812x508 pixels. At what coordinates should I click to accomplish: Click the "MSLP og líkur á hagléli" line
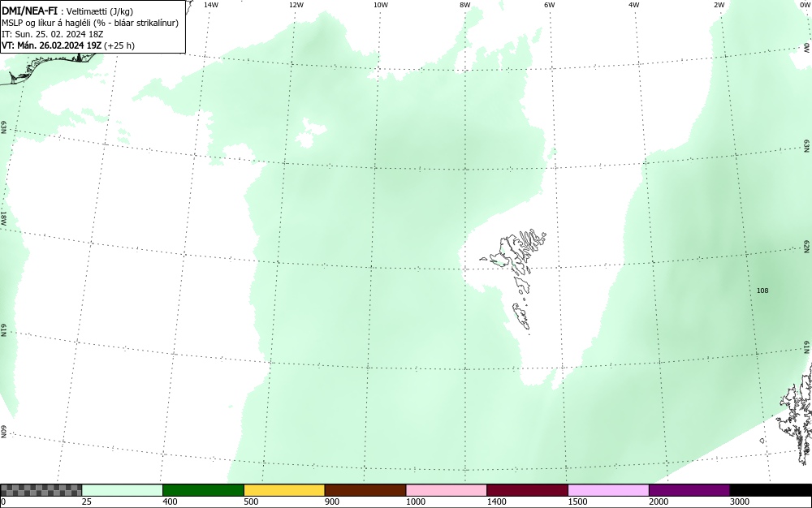pyautogui.click(x=90, y=23)
